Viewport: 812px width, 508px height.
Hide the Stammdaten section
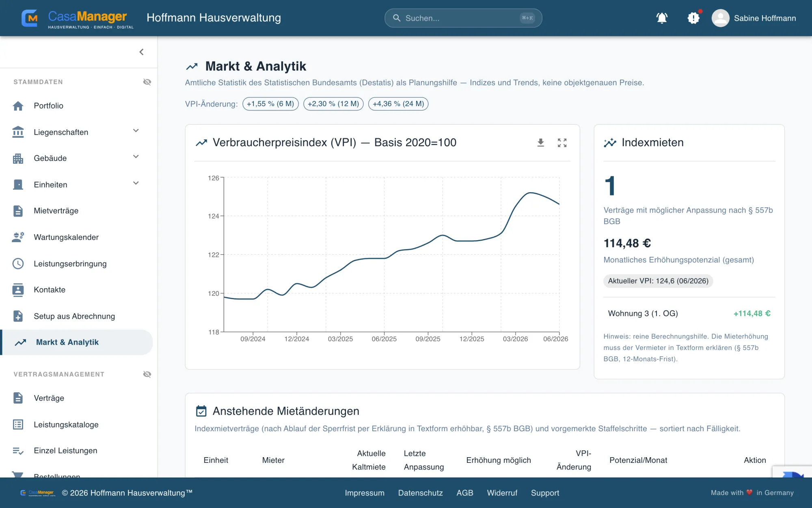click(x=147, y=82)
